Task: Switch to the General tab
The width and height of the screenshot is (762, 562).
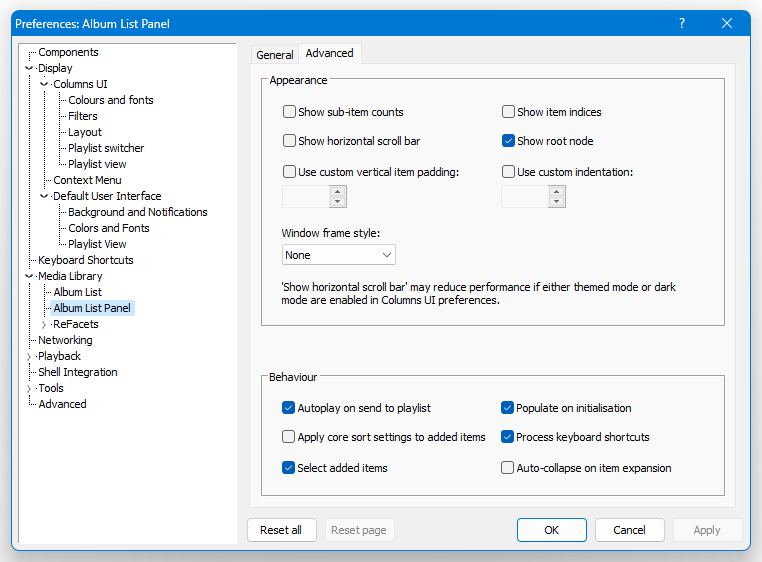Action: click(x=275, y=55)
